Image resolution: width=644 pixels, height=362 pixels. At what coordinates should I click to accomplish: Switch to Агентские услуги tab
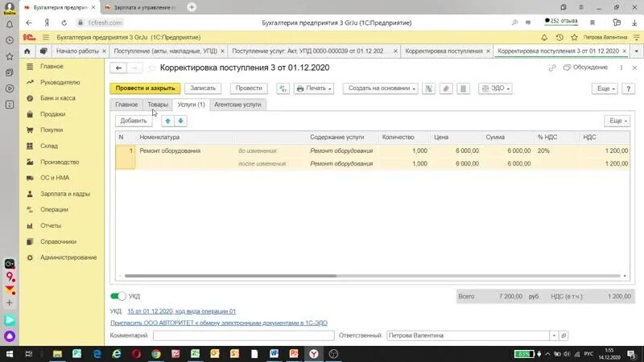237,105
